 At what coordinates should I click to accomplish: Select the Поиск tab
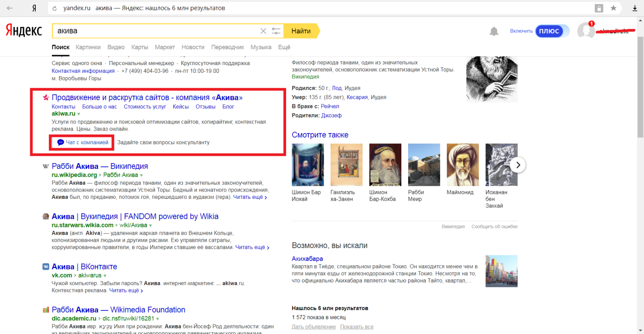click(x=61, y=47)
